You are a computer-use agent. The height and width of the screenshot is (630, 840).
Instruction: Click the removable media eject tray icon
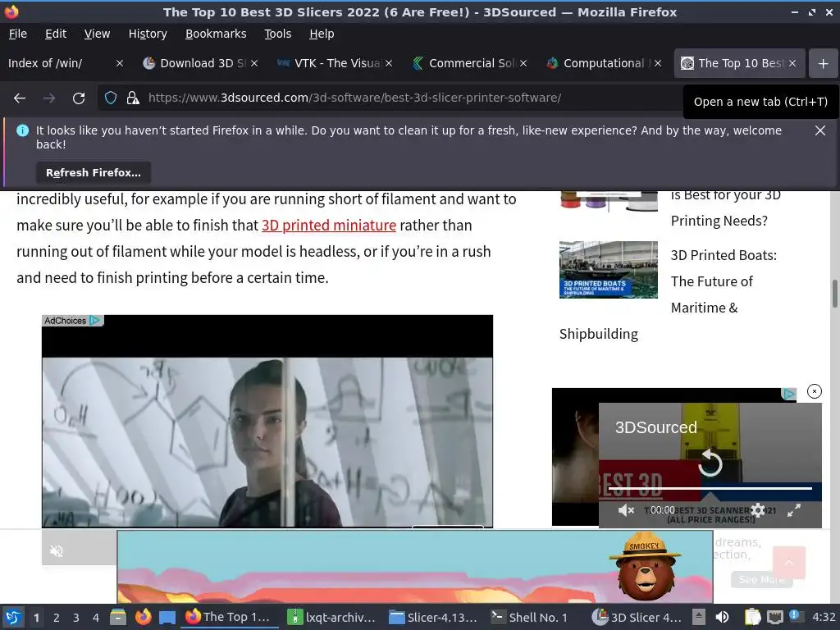(x=699, y=617)
